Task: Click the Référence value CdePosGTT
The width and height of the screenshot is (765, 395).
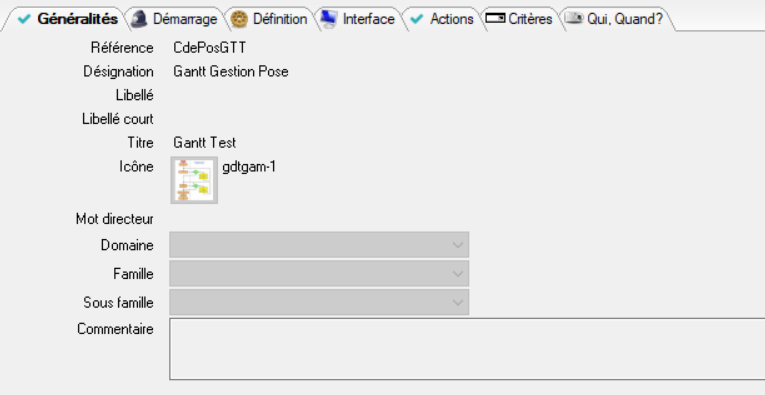Action: [x=210, y=48]
